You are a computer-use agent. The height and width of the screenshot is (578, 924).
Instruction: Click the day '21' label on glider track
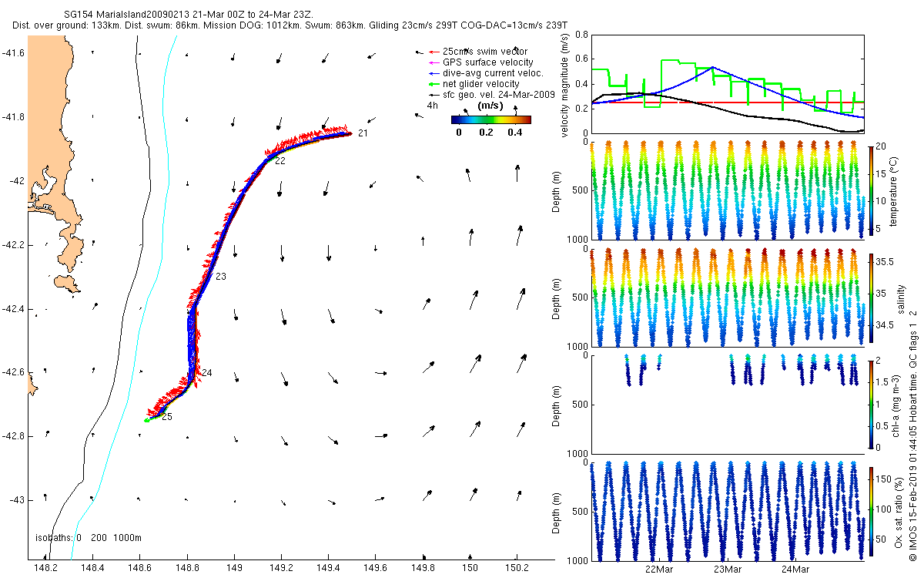tap(363, 134)
